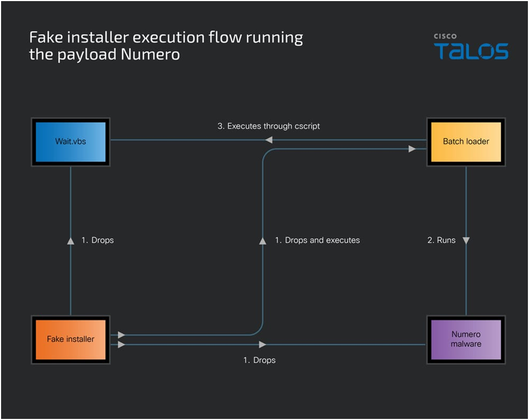This screenshot has width=529, height=420.
Task: Click the orange Fake installer box
Action: [x=70, y=339]
